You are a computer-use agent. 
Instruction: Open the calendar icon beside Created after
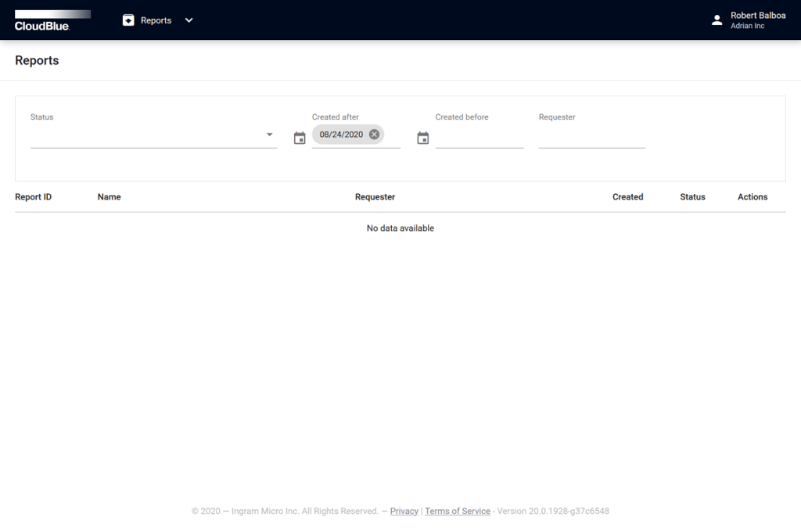299,137
